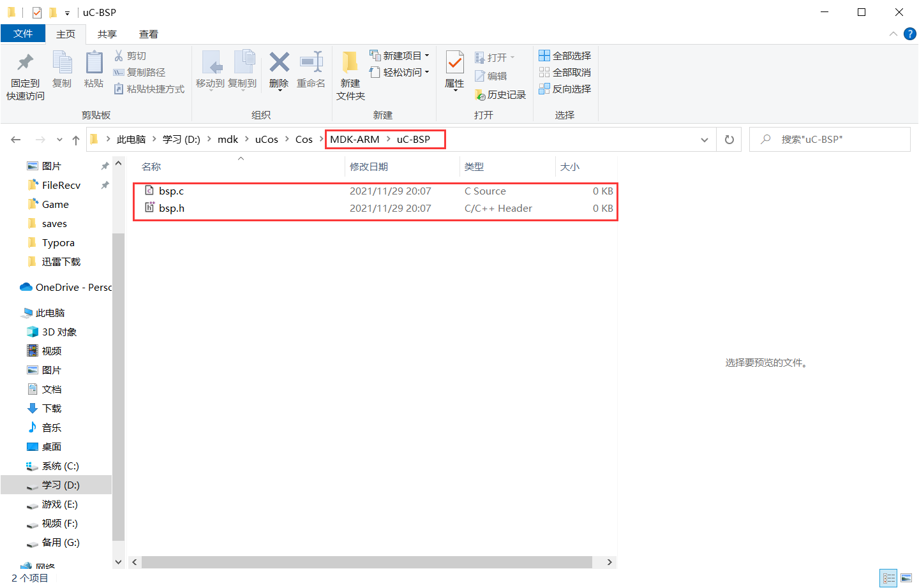
Task: Open the address bar history dropdown
Action: pos(705,140)
